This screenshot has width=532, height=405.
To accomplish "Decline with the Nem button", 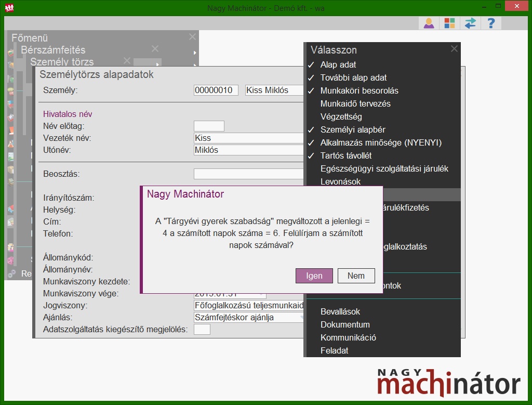I will coord(356,276).
